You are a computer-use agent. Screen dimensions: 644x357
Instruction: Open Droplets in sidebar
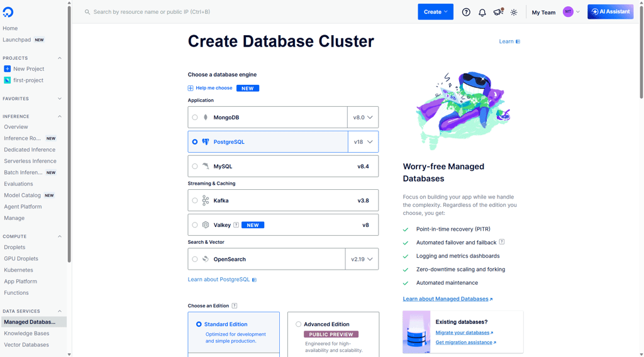pos(15,248)
